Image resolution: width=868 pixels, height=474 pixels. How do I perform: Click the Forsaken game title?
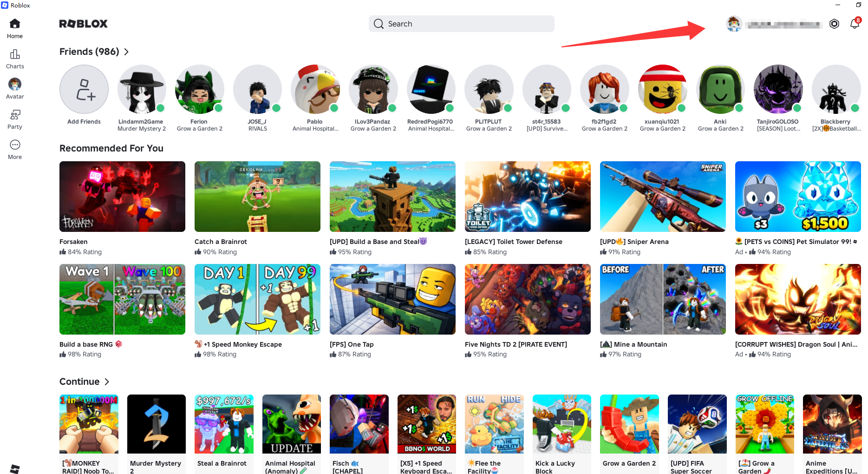(x=73, y=242)
